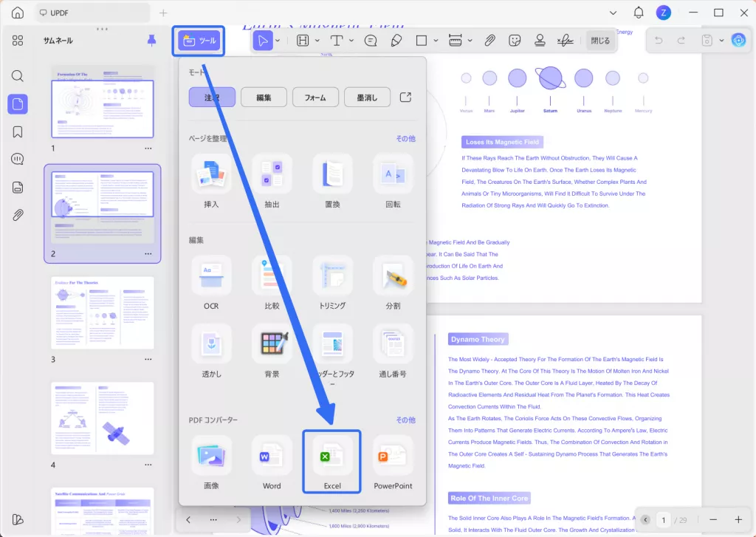Open the 背景 background tool
This screenshot has height=537, width=756.
pyautogui.click(x=272, y=352)
